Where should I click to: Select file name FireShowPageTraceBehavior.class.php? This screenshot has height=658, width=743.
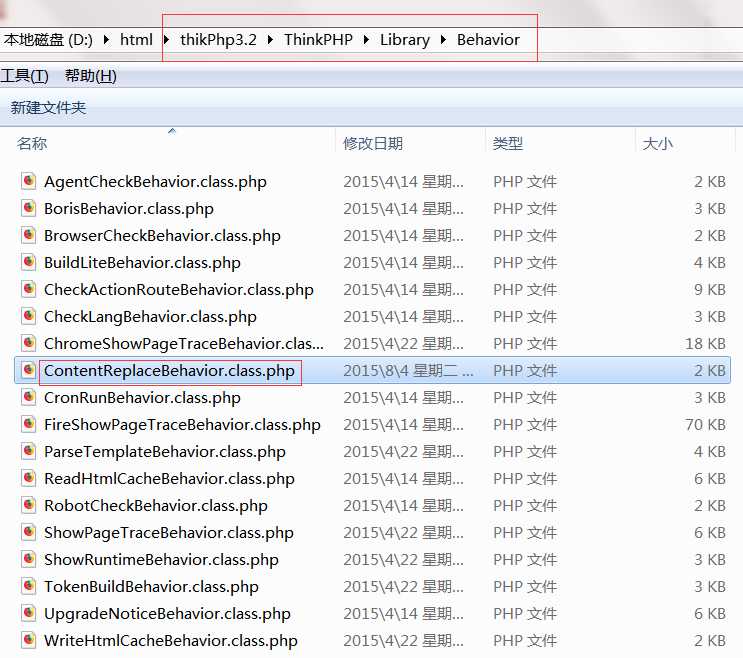pyautogui.click(x=182, y=424)
